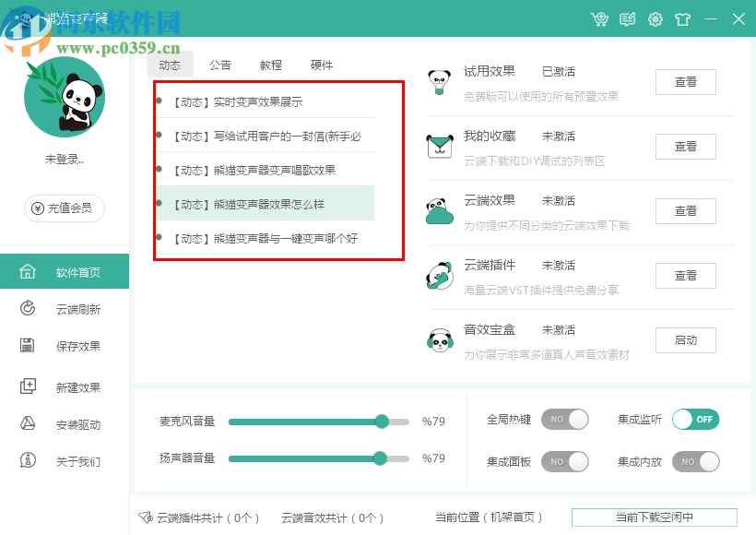Image resolution: width=756 pixels, height=535 pixels.
Task: Open the 实时变声效果展示 news link
Action: (x=257, y=102)
